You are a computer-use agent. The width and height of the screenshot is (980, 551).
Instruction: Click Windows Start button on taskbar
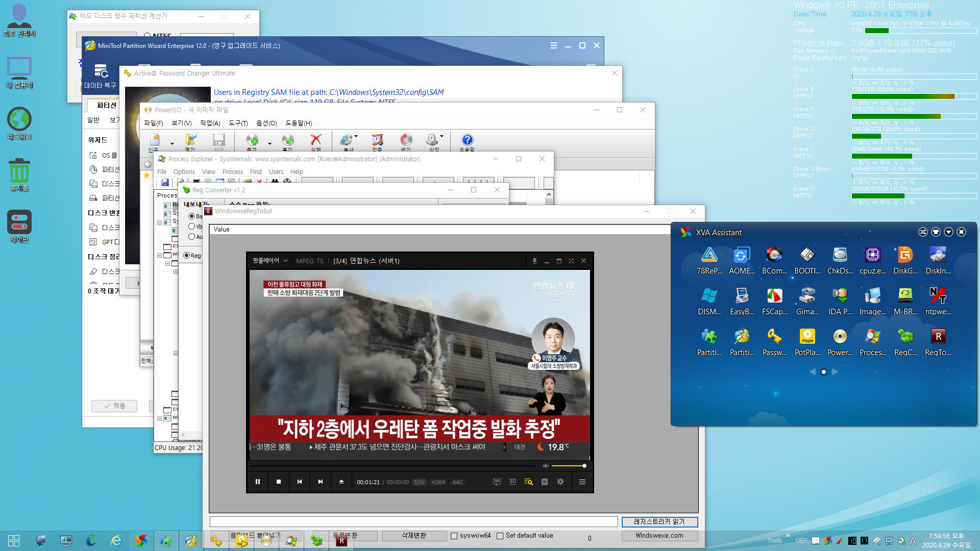[14, 541]
